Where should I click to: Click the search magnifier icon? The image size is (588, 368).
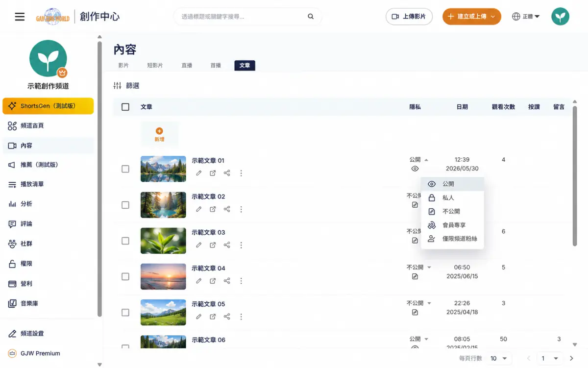click(x=311, y=17)
